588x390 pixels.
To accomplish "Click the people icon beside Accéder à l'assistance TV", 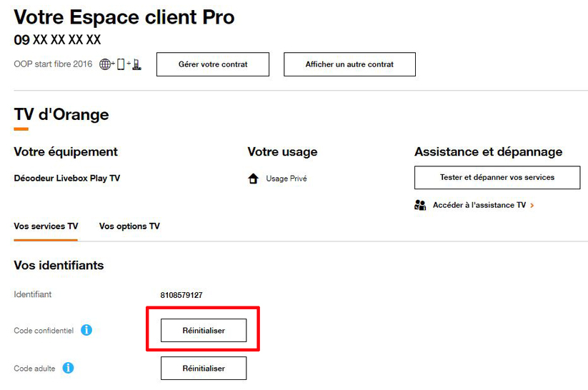I will tap(420, 205).
